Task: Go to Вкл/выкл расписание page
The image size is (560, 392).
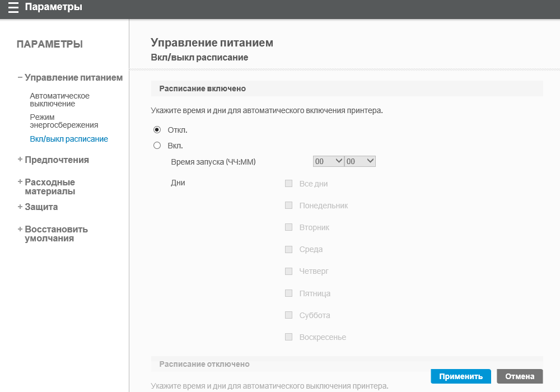Action: (x=69, y=139)
